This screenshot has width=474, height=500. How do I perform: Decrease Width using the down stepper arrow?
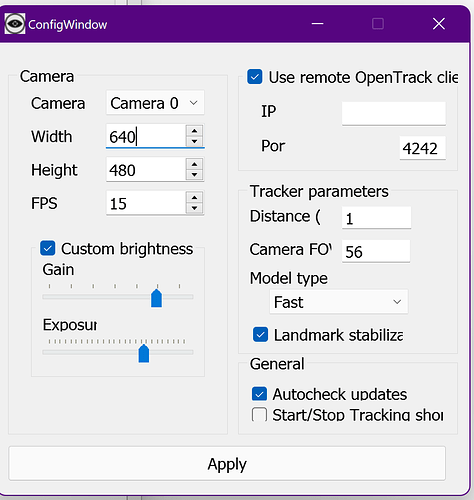(194, 141)
